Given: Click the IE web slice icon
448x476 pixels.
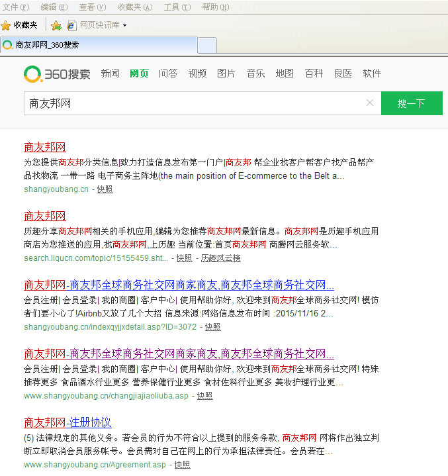Looking at the screenshot, I should point(71,26).
